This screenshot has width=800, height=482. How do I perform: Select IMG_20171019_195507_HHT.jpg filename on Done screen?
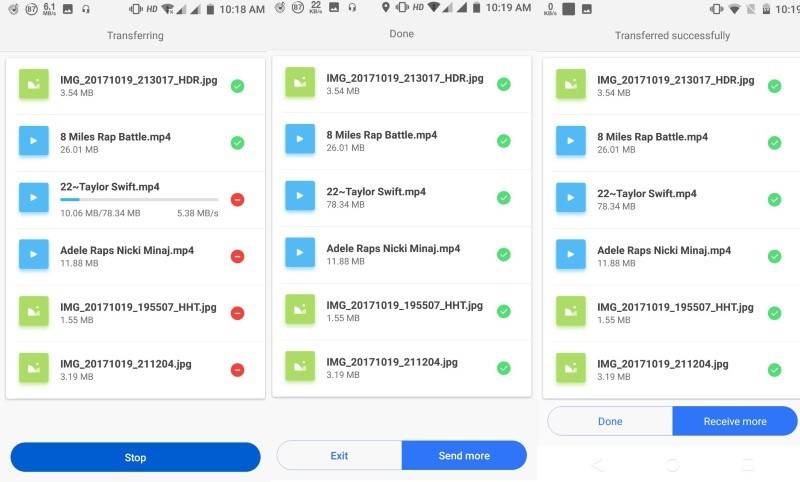[404, 305]
